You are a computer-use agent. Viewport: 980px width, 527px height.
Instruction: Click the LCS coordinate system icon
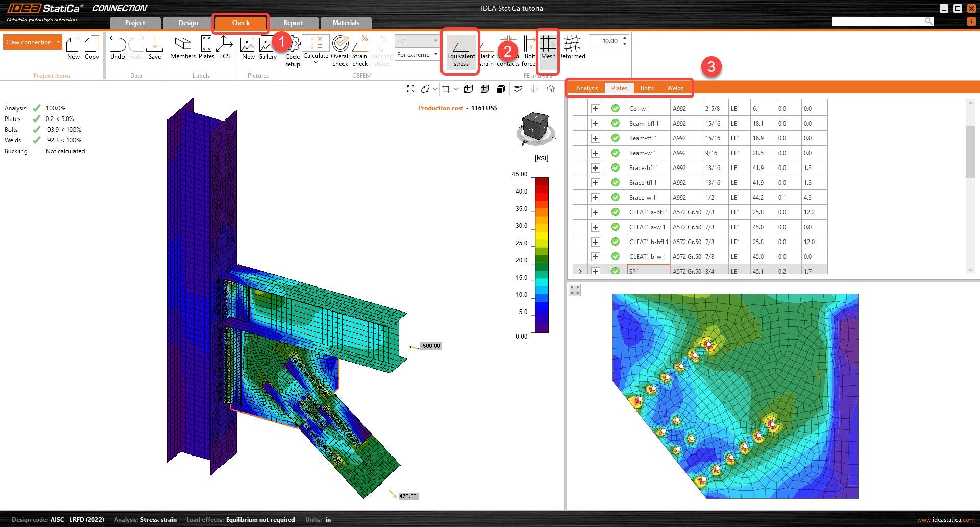[x=224, y=48]
